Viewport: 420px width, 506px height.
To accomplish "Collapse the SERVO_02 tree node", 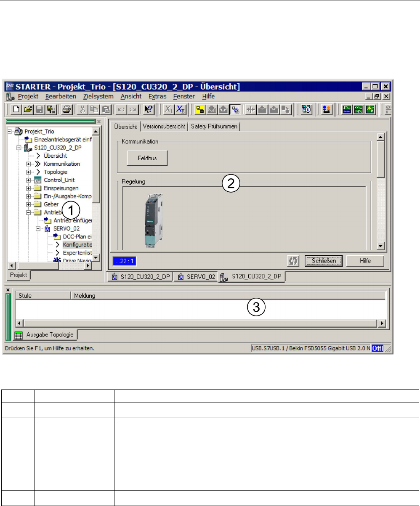I will (x=38, y=229).
